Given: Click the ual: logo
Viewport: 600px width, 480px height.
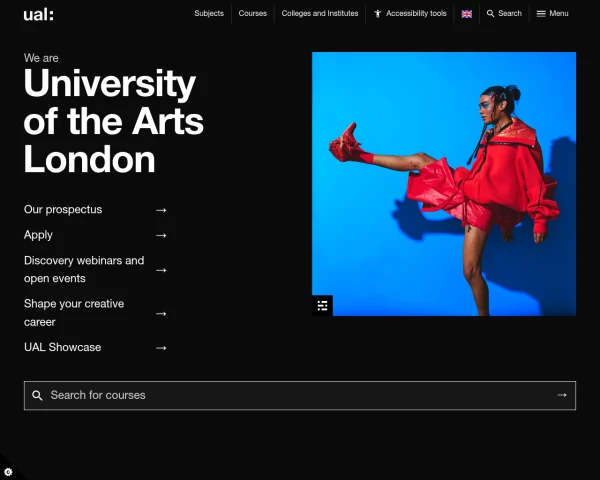Looking at the screenshot, I should (x=38, y=15).
